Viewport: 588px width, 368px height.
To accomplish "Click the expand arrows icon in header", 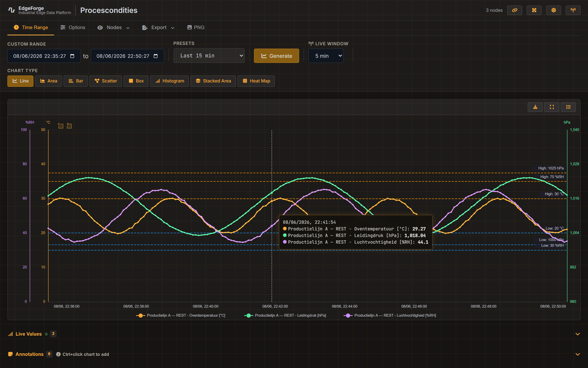I will pos(534,10).
